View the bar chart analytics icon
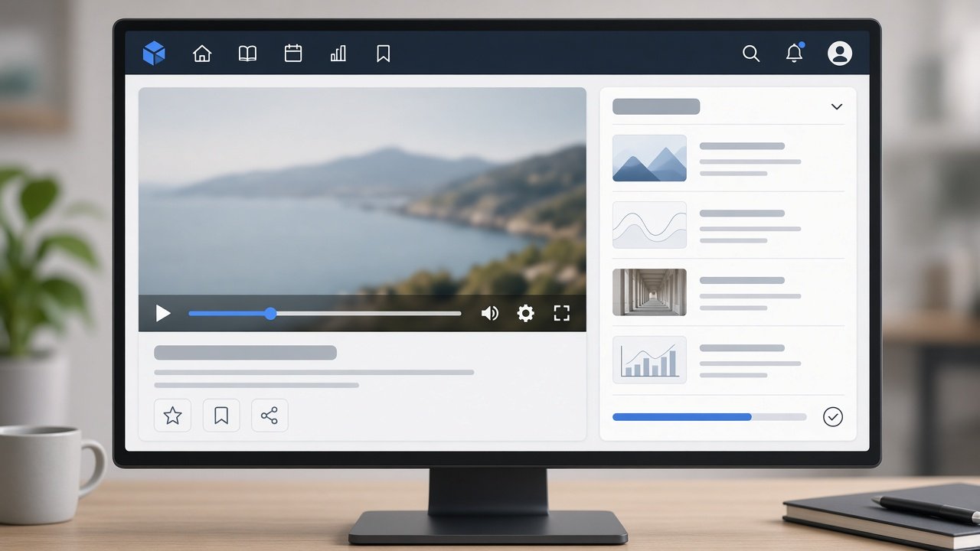The width and height of the screenshot is (980, 551). pos(338,53)
